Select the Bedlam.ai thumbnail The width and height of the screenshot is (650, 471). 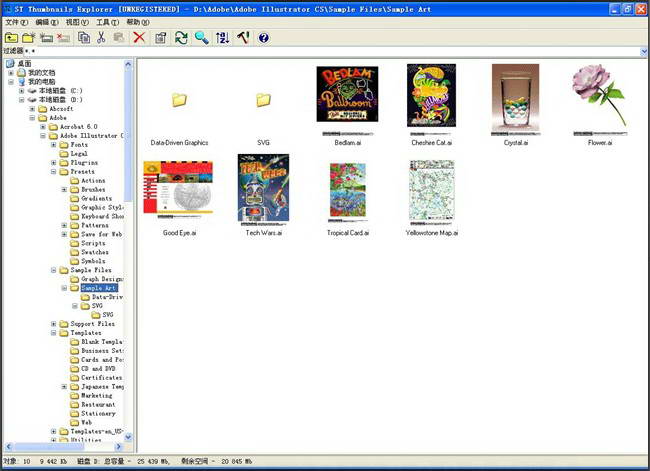pyautogui.click(x=347, y=98)
